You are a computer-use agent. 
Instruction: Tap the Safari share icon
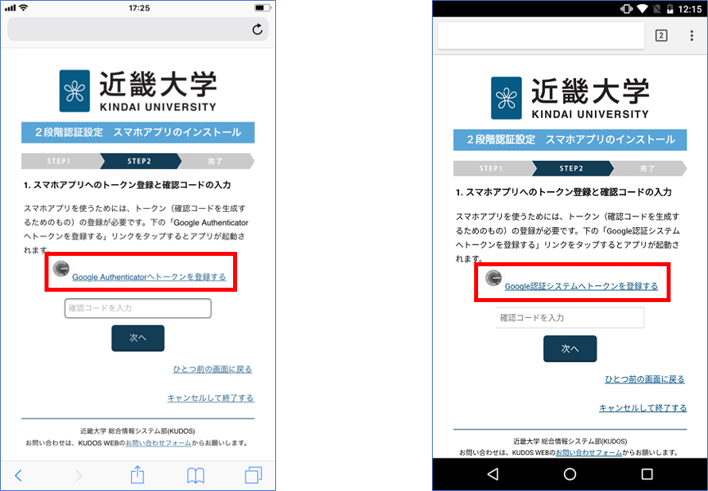pos(138,474)
